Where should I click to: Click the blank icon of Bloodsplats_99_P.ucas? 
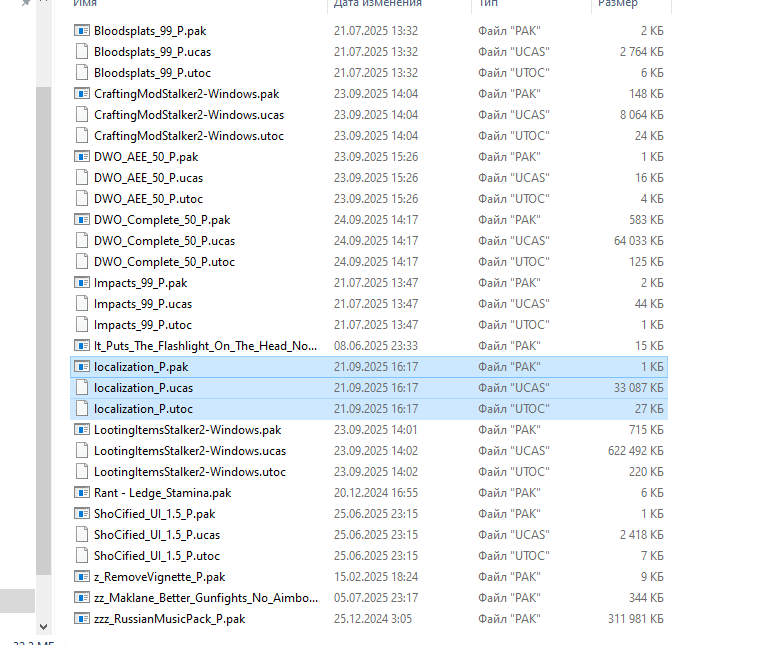pos(82,52)
